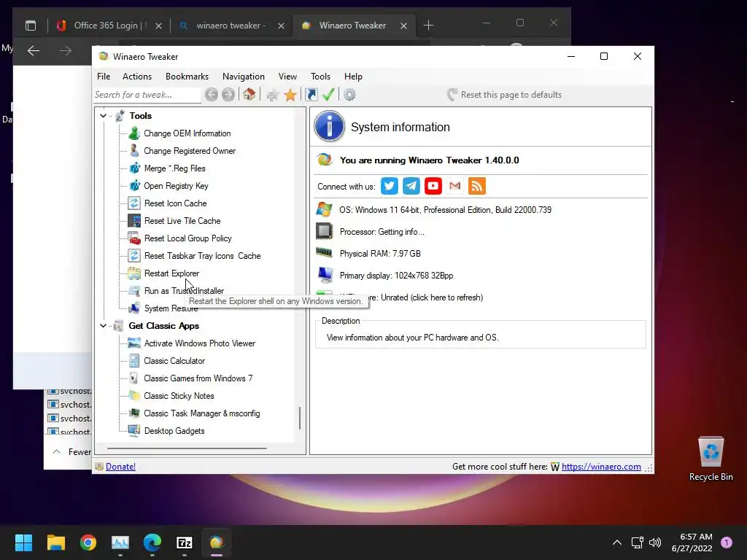Select Activate Windows Photo Viewer item

[x=200, y=343]
